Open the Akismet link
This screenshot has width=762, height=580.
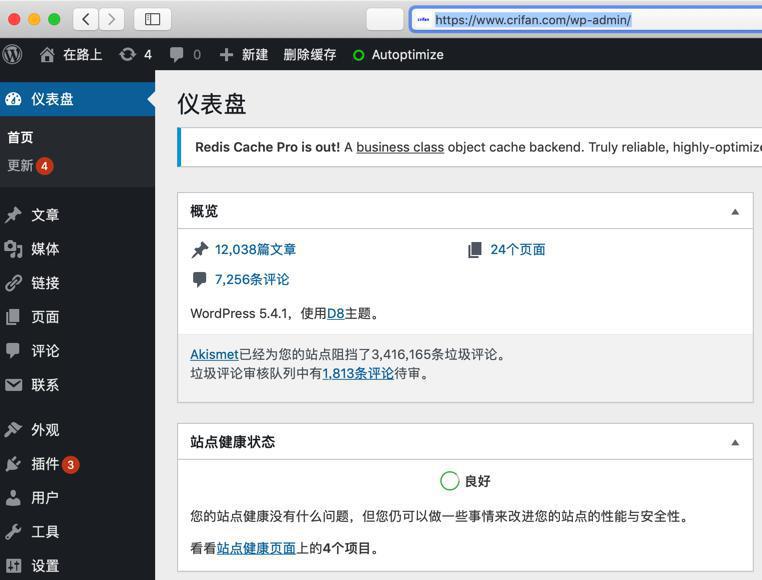click(x=214, y=354)
